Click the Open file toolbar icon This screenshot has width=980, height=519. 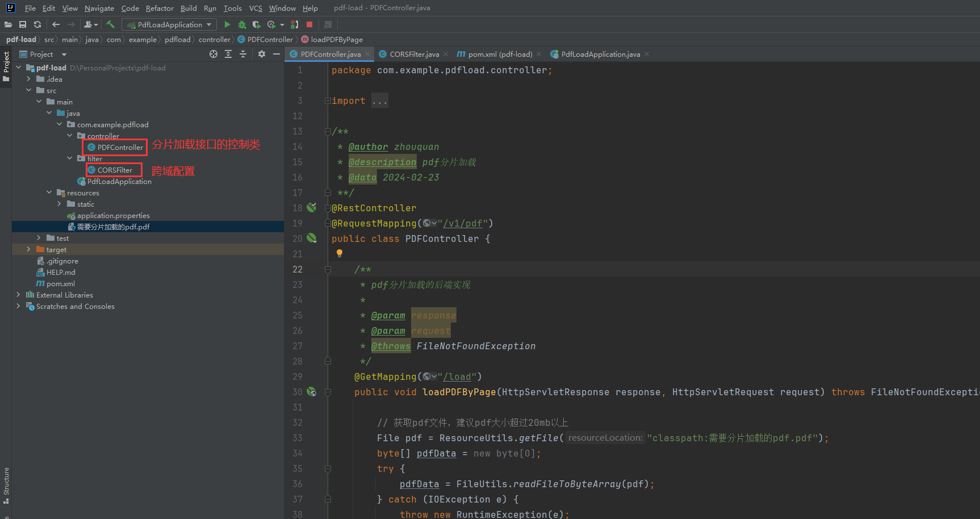8,24
